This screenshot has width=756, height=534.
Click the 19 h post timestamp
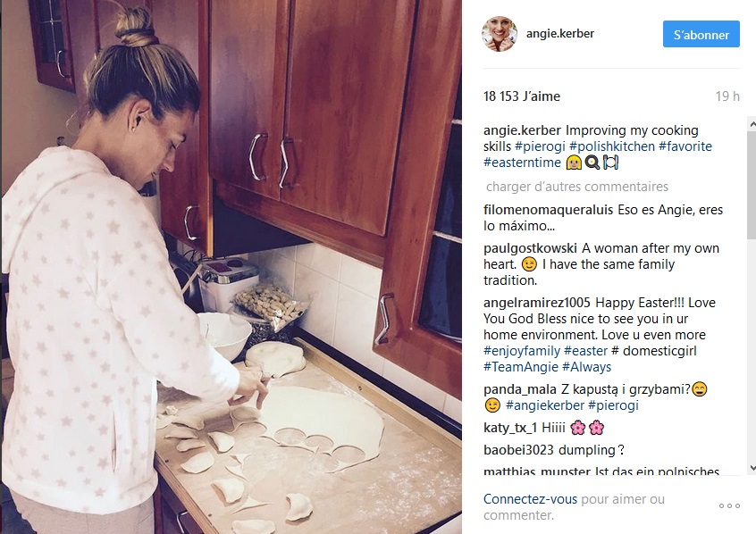[x=727, y=96]
